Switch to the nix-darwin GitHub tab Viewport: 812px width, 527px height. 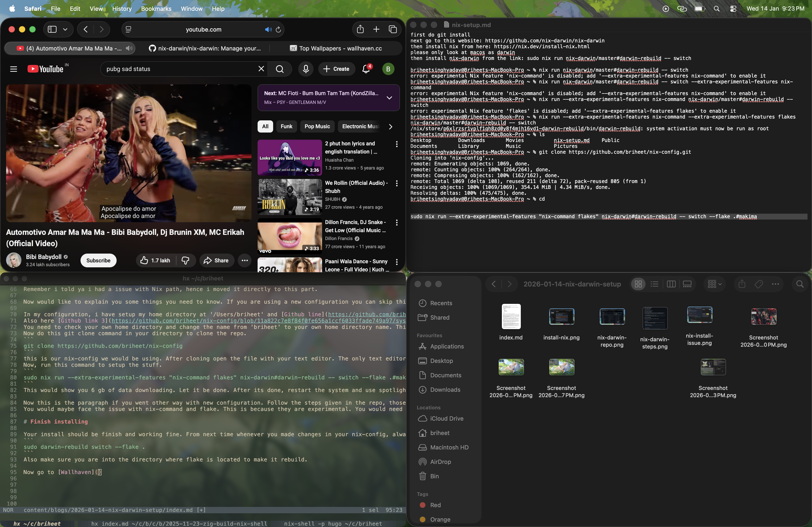[205, 48]
